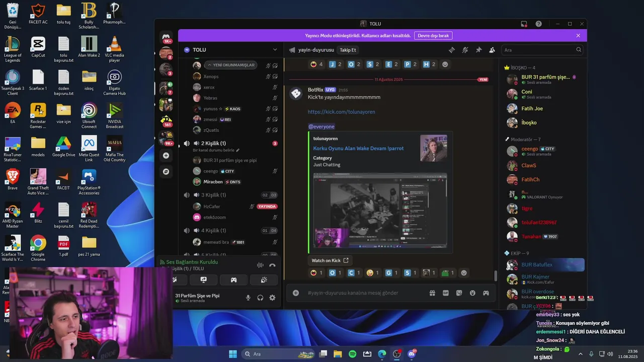Click the plus attachment icon in message bar
The width and height of the screenshot is (644, 362).
[x=296, y=293]
